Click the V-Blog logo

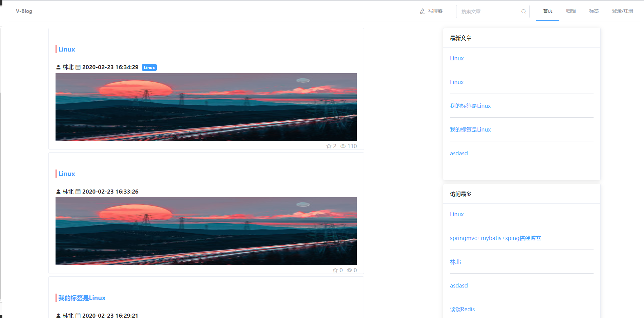point(24,11)
